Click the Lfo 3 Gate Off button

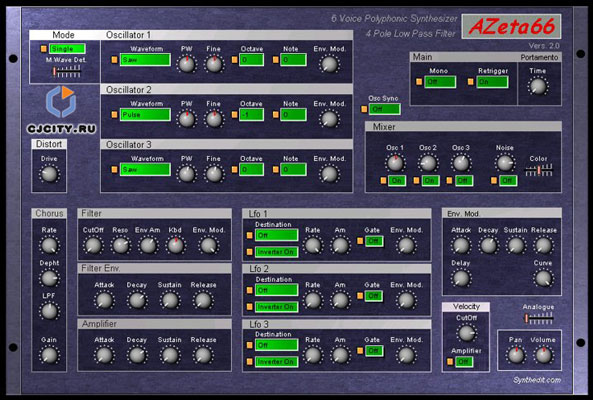(374, 350)
